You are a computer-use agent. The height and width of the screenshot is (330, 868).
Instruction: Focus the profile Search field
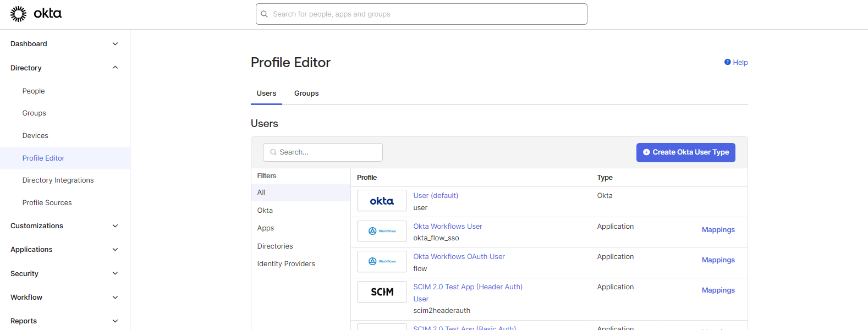323,152
